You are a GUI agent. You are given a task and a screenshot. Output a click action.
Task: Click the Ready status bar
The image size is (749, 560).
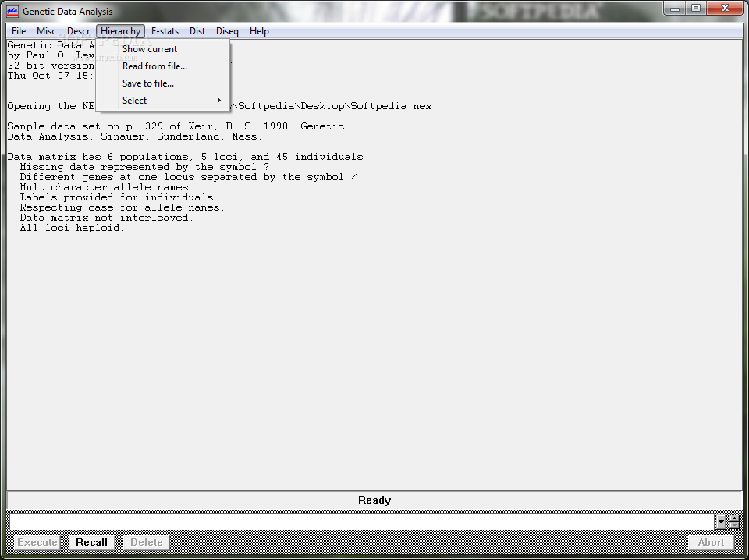(374, 500)
